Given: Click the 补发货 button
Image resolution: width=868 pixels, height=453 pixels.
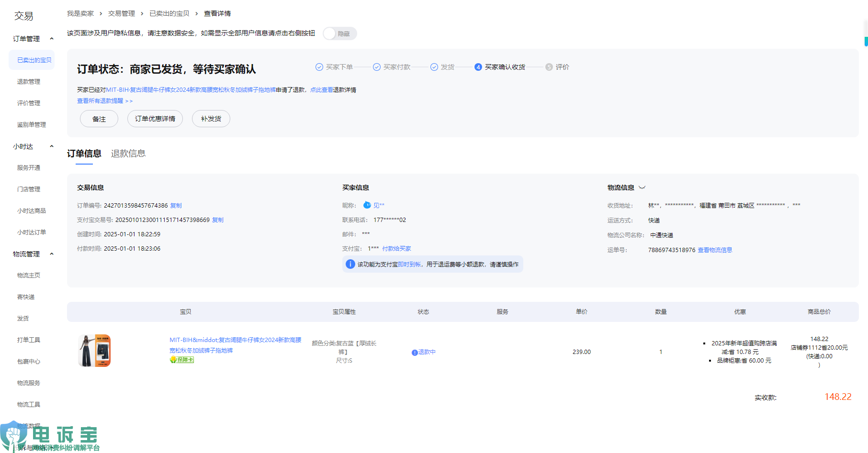Looking at the screenshot, I should pyautogui.click(x=211, y=119).
